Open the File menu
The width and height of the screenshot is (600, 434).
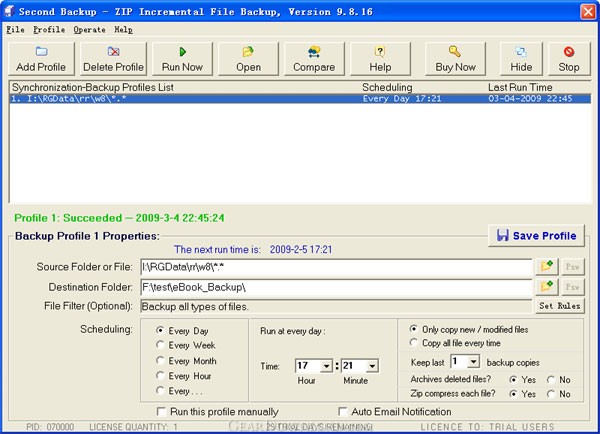[15, 29]
